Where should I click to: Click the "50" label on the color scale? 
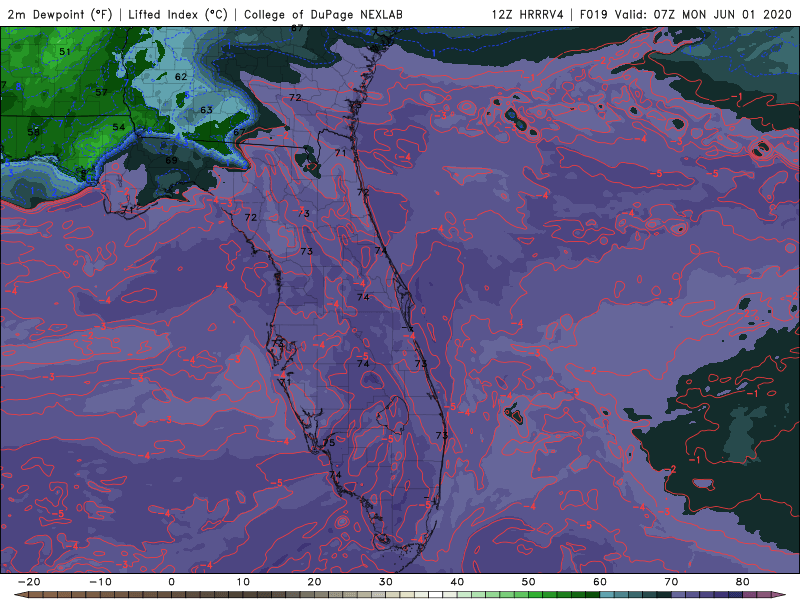(x=529, y=582)
